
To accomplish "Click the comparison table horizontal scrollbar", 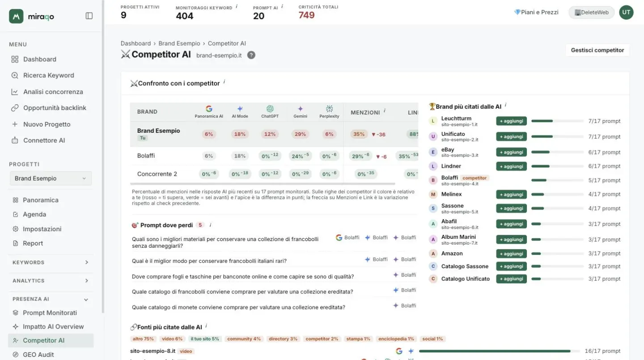I will (263, 184).
